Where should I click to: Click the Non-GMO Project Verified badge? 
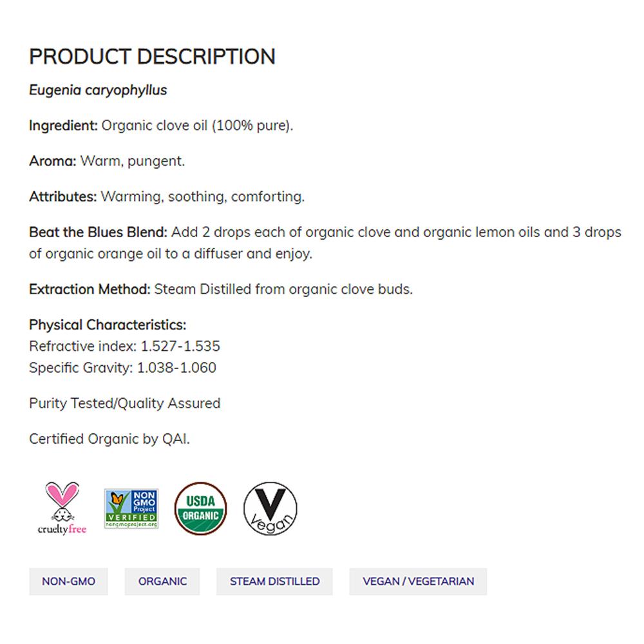[x=131, y=509]
